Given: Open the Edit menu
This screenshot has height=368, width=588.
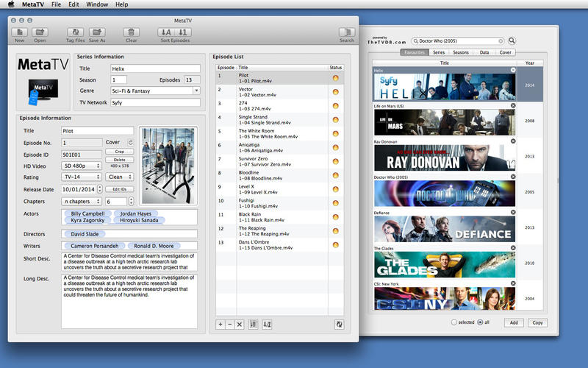Looking at the screenshot, I should 73,4.
